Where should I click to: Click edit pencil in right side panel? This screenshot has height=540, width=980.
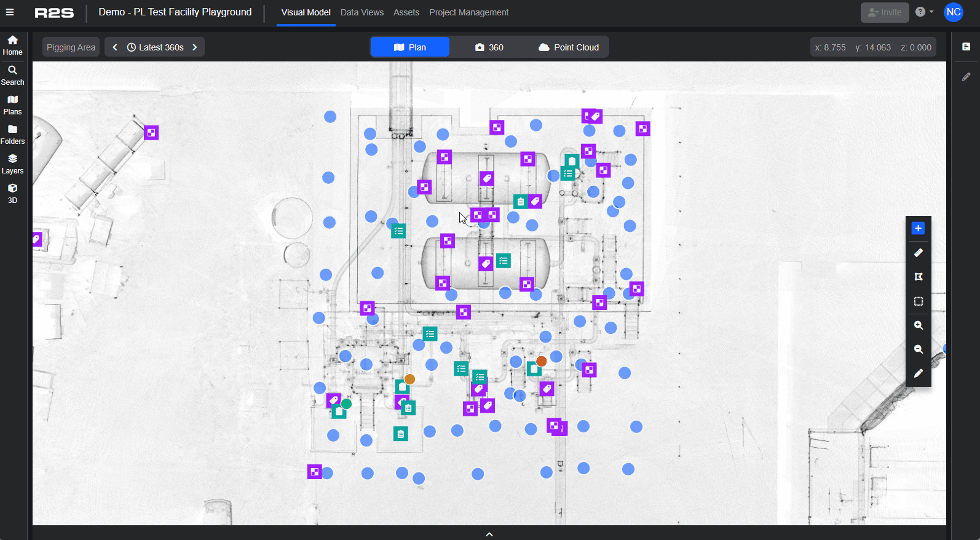coord(966,77)
